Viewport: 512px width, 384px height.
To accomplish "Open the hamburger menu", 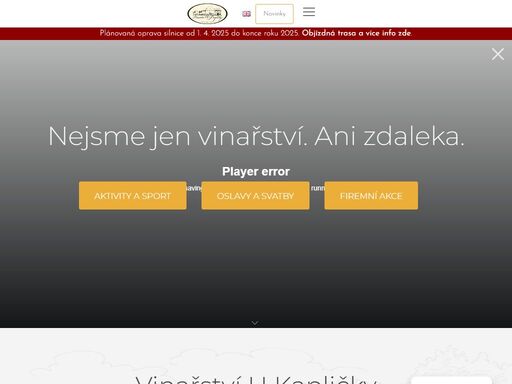I will 309,12.
